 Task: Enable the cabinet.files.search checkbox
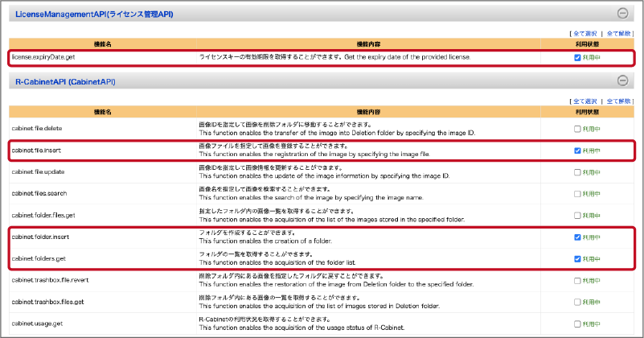point(577,194)
